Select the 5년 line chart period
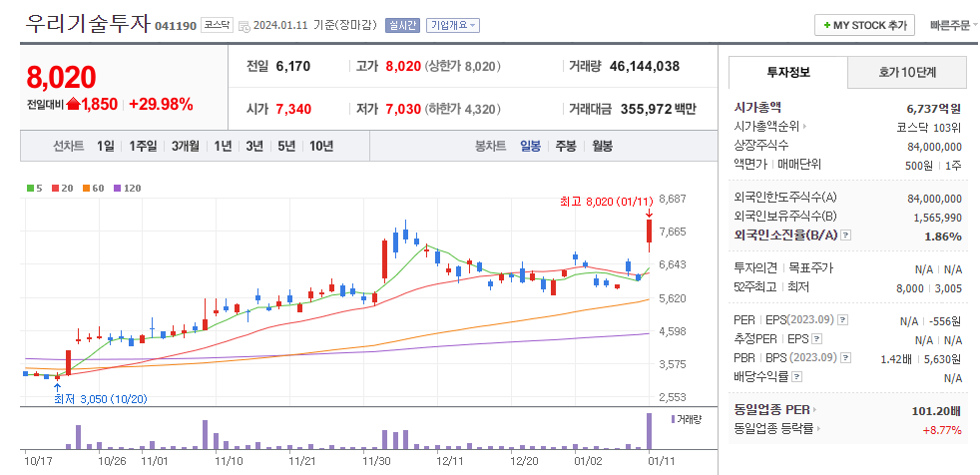 pos(286,147)
